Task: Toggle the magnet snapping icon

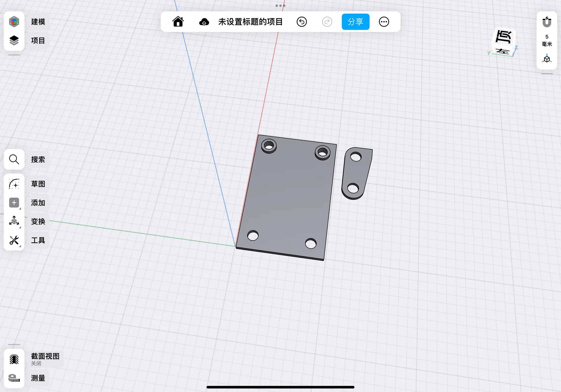Action: (x=547, y=22)
